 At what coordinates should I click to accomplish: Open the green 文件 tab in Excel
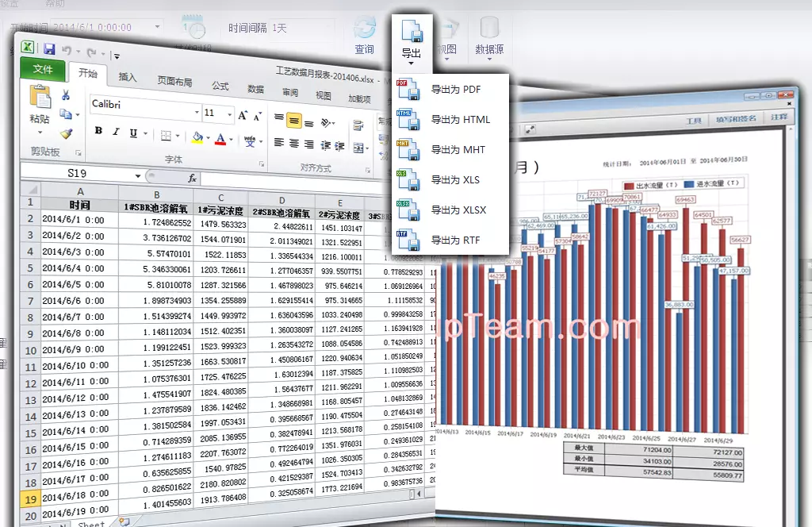tap(43, 69)
